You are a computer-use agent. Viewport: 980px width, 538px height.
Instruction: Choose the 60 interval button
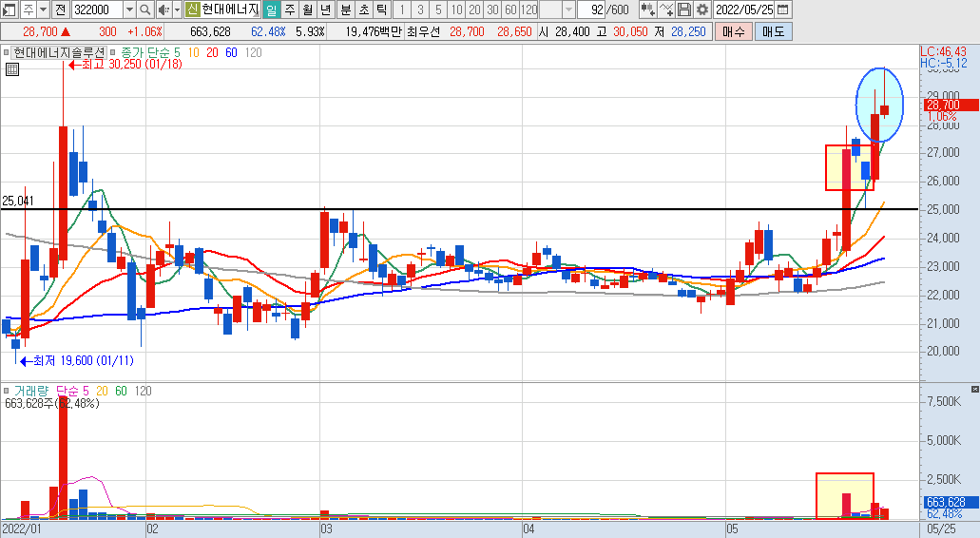(511, 10)
